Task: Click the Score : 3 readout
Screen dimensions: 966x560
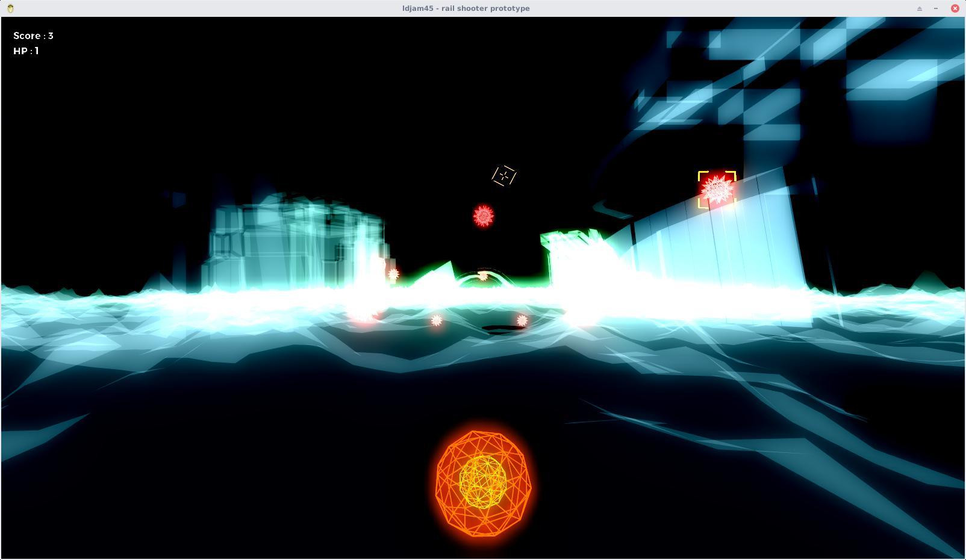Action: click(x=33, y=36)
